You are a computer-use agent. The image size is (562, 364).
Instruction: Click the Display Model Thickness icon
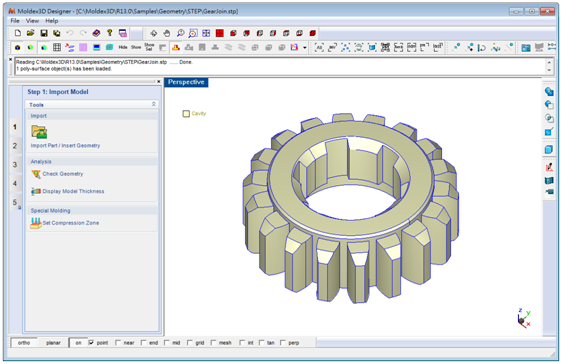point(36,192)
